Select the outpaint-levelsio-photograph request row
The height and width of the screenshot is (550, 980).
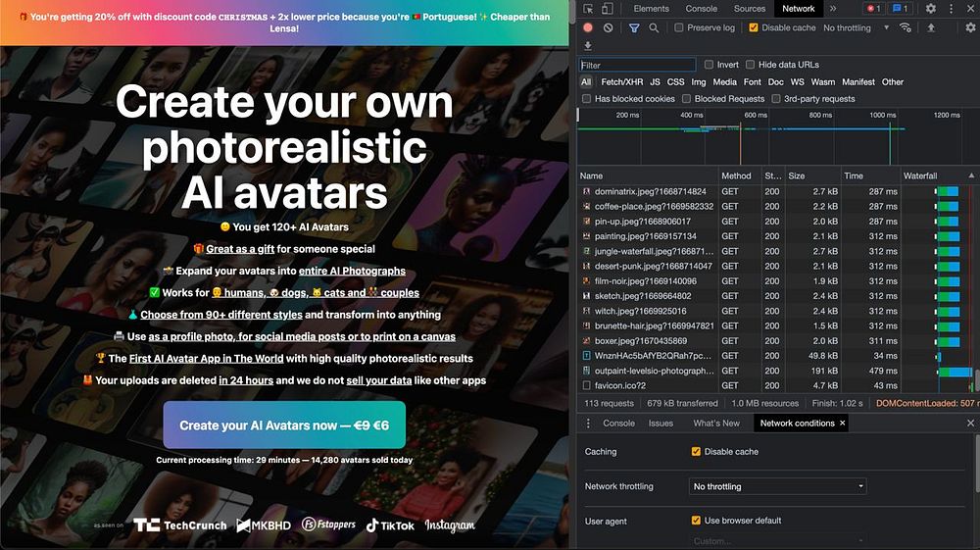coord(775,371)
